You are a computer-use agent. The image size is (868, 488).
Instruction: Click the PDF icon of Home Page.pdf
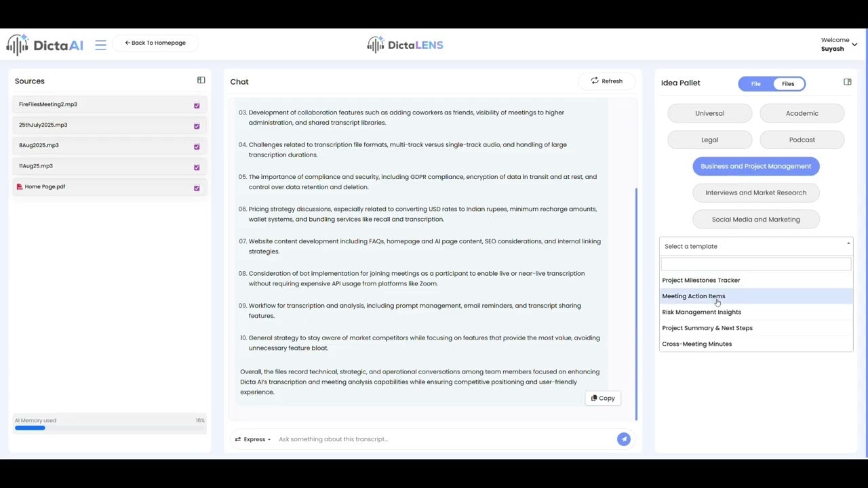point(20,186)
